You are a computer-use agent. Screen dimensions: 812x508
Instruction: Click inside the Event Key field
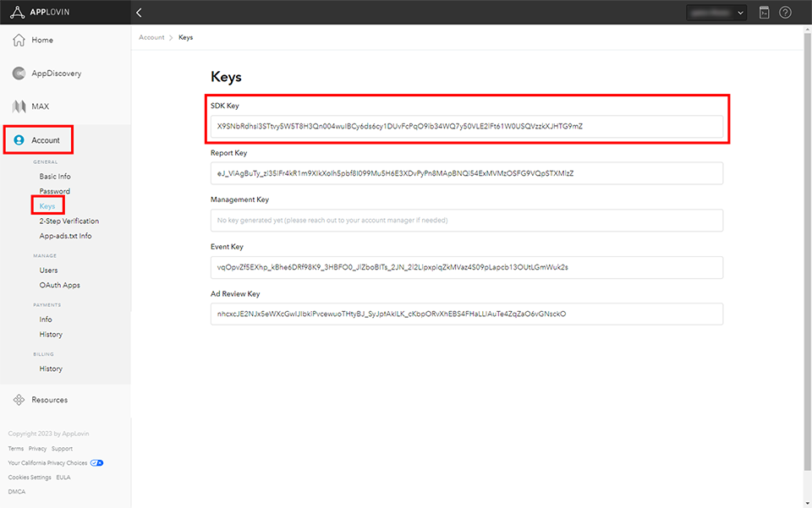tap(467, 267)
